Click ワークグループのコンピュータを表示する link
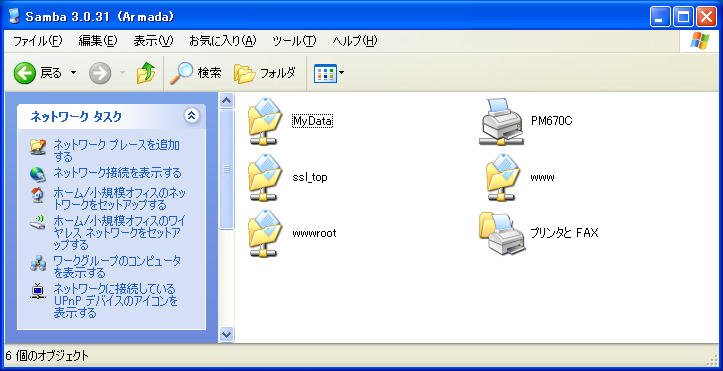Screen dimensions: 723x371 point(117,266)
